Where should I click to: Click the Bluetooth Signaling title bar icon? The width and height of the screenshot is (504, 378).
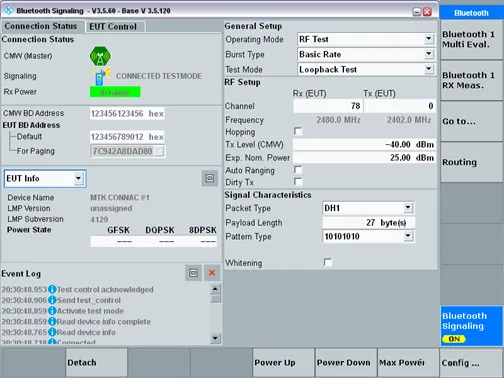[8, 10]
